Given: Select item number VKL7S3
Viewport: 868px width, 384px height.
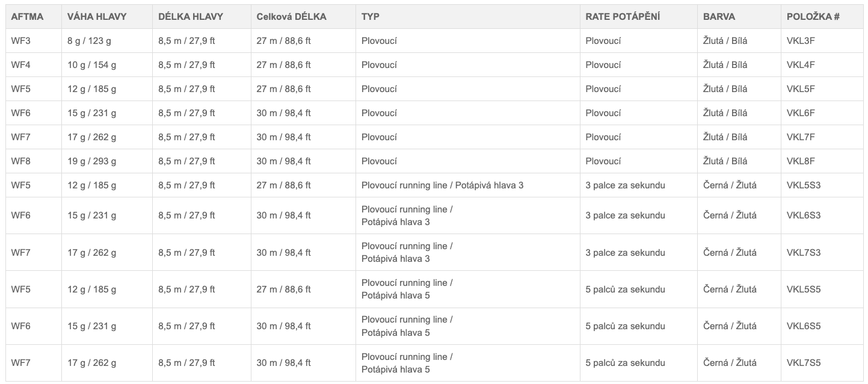Looking at the screenshot, I should pos(804,253).
